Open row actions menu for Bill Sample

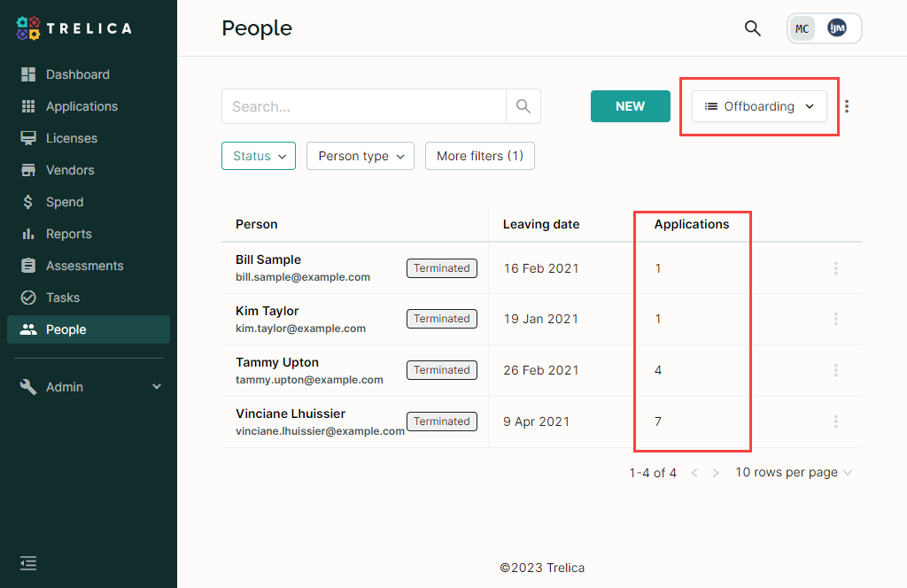(835, 268)
